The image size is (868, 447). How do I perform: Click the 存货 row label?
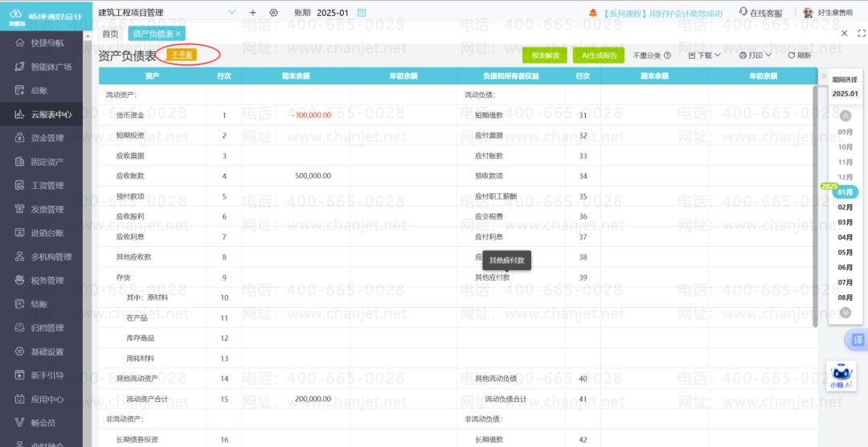(x=123, y=277)
